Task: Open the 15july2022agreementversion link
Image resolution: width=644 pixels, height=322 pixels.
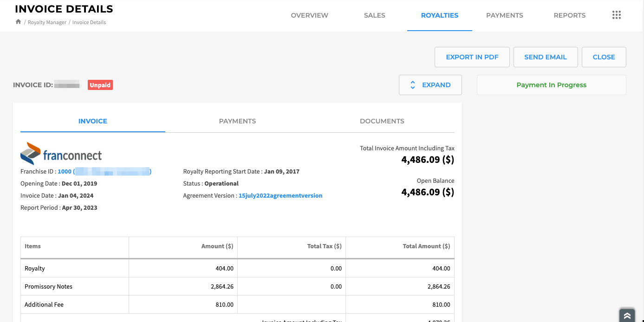Action: 280,196
